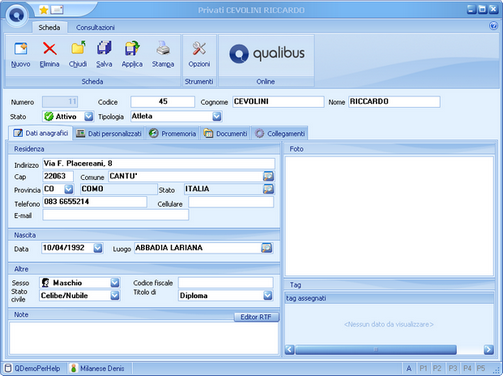The width and height of the screenshot is (503, 376).
Task: Click the empty Cellulare field
Action: (231, 202)
